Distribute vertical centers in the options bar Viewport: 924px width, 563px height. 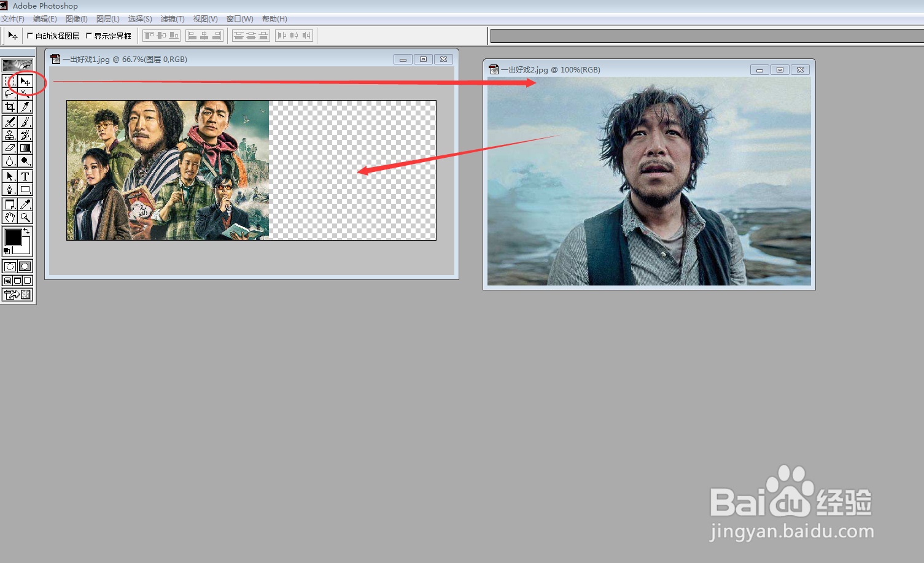pos(251,36)
